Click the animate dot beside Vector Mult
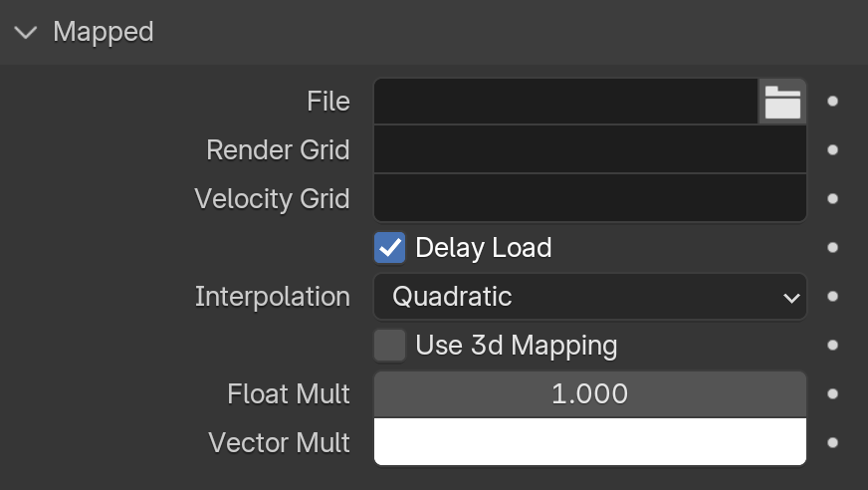868x490 pixels. coord(832,442)
